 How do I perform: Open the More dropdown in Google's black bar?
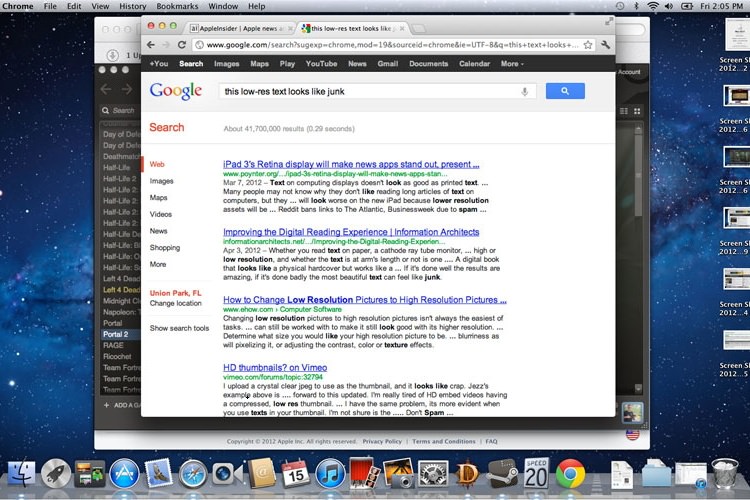(x=512, y=64)
